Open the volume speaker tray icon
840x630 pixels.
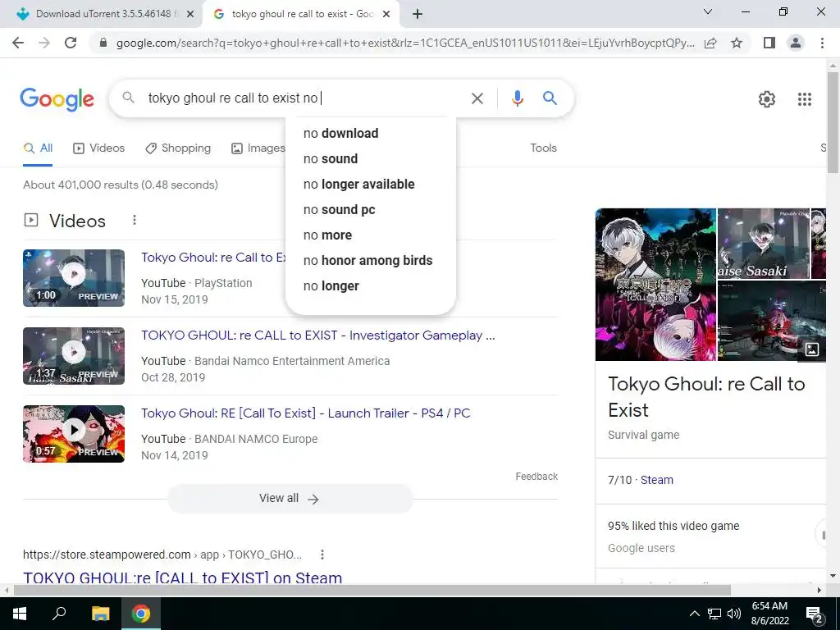tap(734, 614)
